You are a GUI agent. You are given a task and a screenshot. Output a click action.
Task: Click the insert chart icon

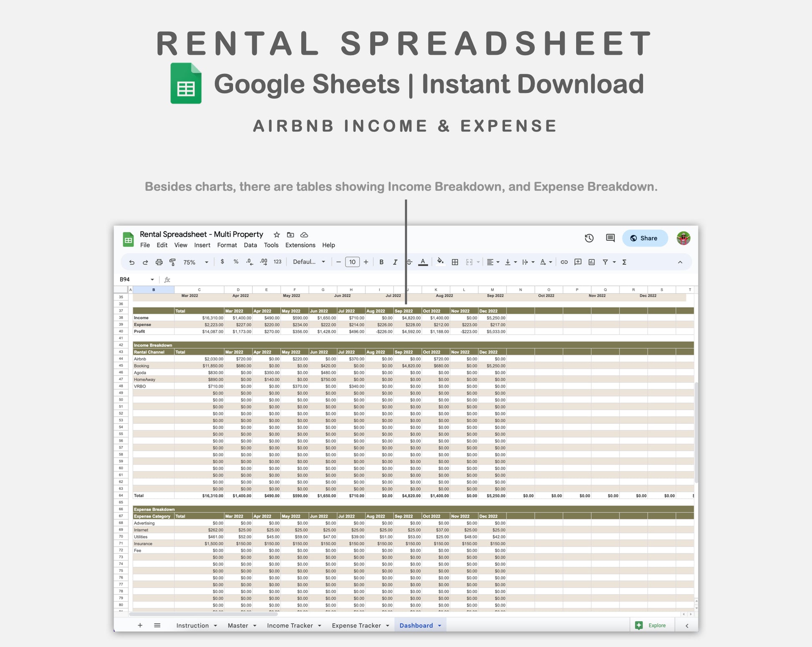(591, 262)
